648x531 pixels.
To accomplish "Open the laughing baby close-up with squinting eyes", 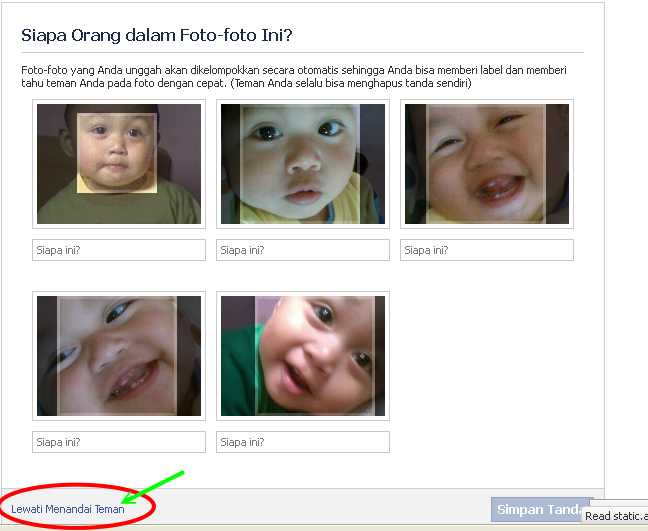I will (487, 164).
